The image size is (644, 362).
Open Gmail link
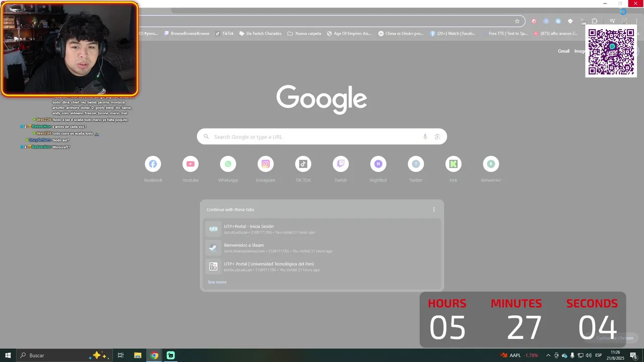tap(563, 51)
